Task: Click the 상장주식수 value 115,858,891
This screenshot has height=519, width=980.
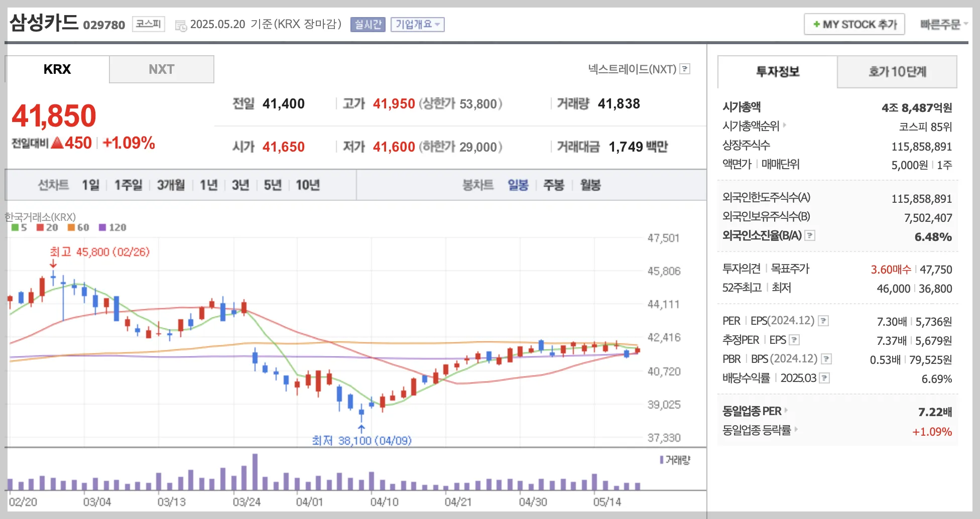Action: pyautogui.click(x=922, y=147)
